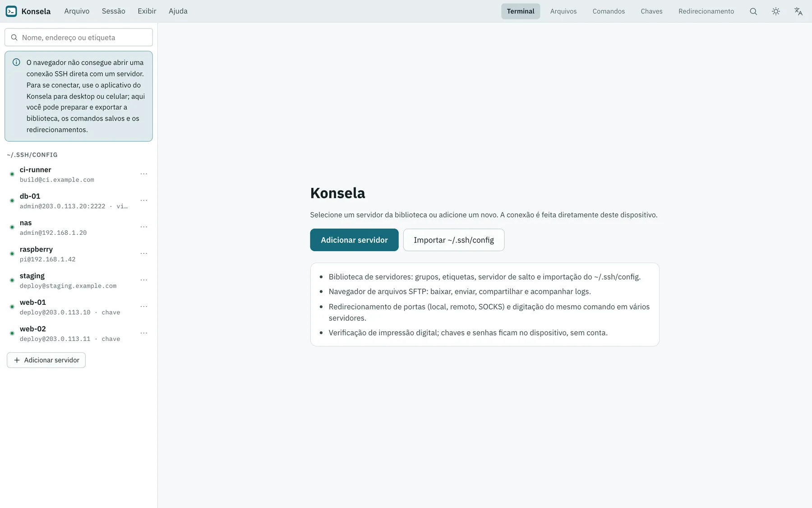Switch to the Terminal tab
Image resolution: width=812 pixels, height=508 pixels.
(521, 11)
